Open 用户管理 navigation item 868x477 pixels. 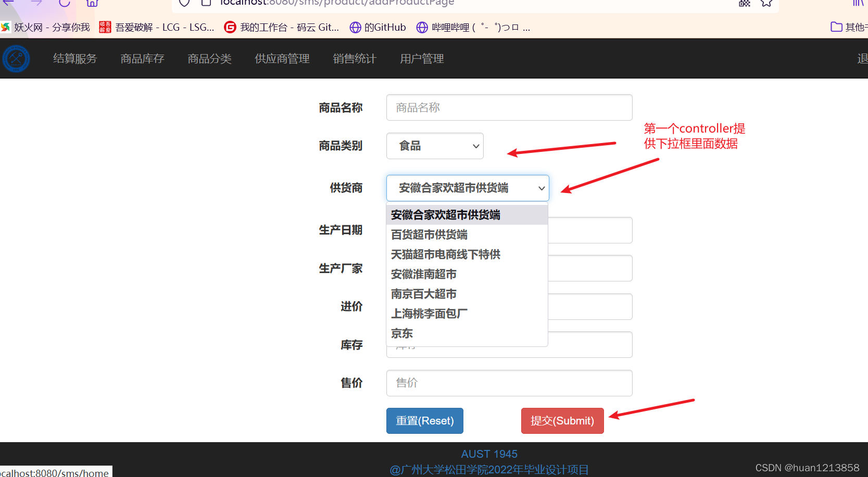tap(422, 59)
